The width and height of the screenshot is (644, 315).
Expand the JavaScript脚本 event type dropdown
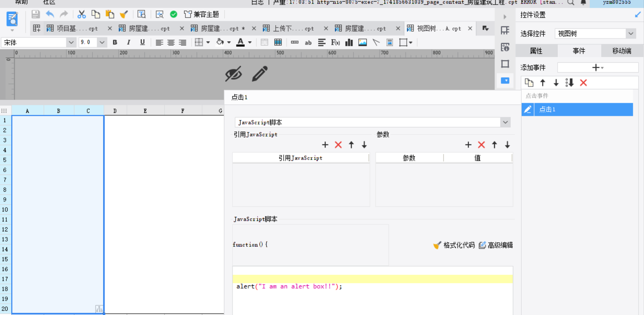click(505, 122)
